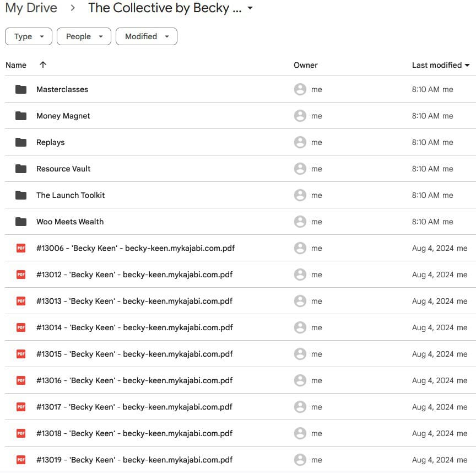Open the Replays folder

coord(51,142)
